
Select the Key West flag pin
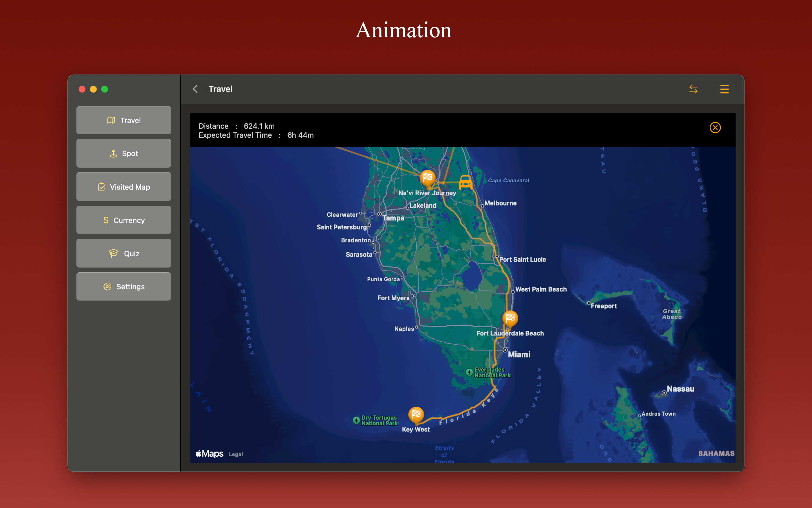pos(416,415)
